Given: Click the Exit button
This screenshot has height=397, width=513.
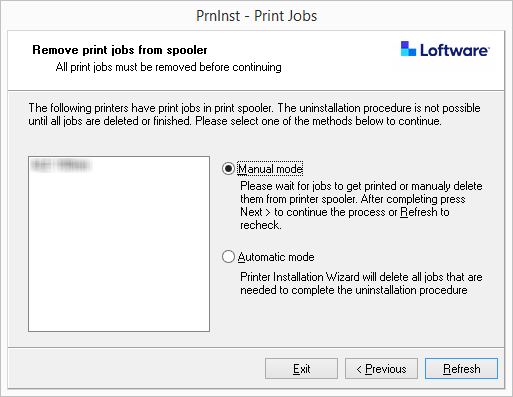Looking at the screenshot, I should pos(301,369).
